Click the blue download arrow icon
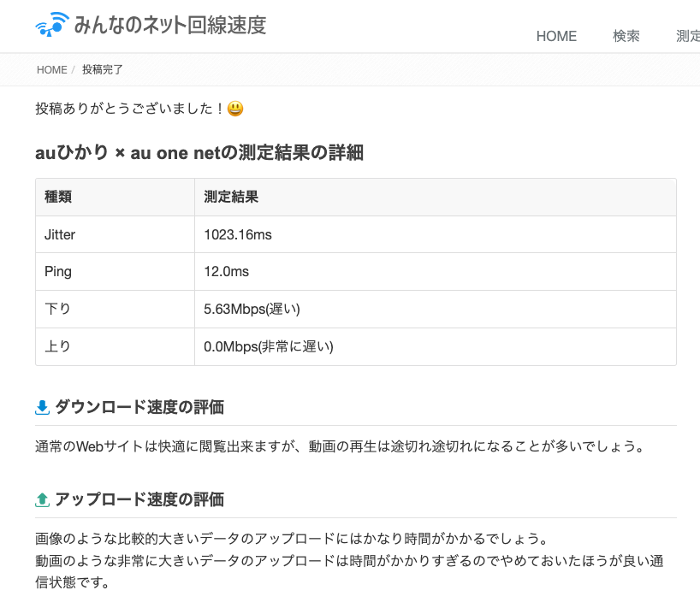The image size is (700, 608). click(x=43, y=408)
